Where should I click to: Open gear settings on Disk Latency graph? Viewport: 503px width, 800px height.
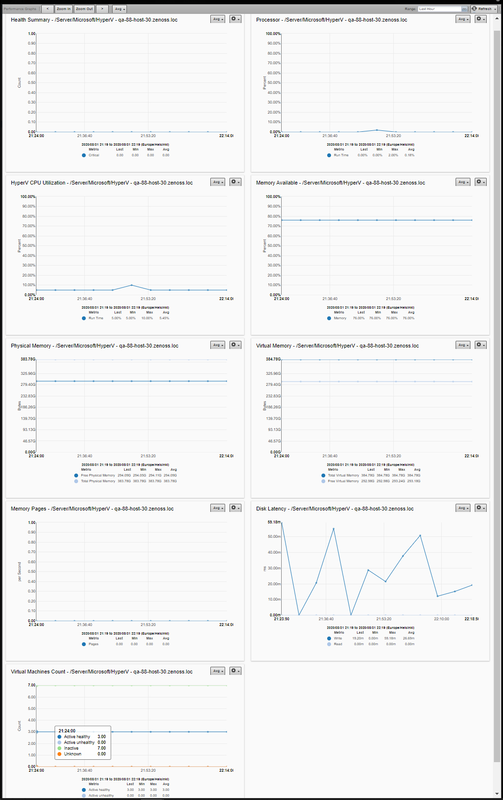pyautogui.click(x=481, y=508)
